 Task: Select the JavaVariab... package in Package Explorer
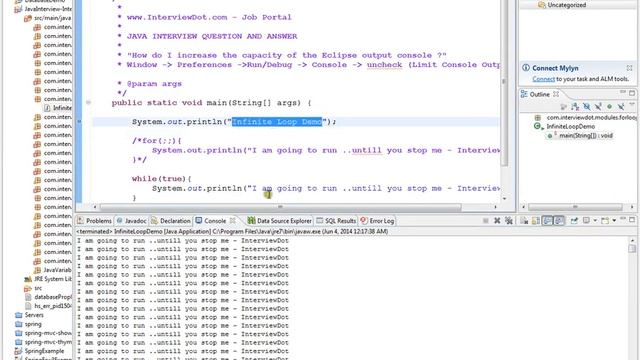coord(53,270)
